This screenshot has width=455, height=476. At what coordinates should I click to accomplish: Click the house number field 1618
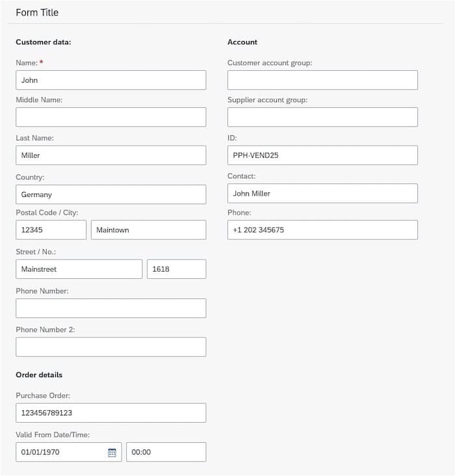tap(176, 269)
